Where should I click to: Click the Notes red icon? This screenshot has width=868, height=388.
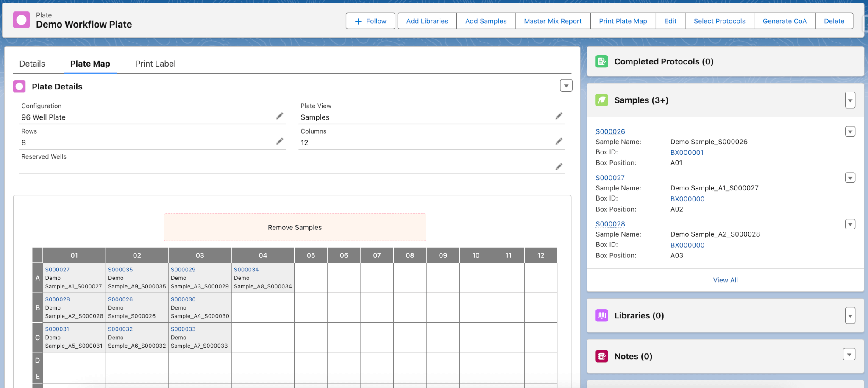[x=602, y=356]
